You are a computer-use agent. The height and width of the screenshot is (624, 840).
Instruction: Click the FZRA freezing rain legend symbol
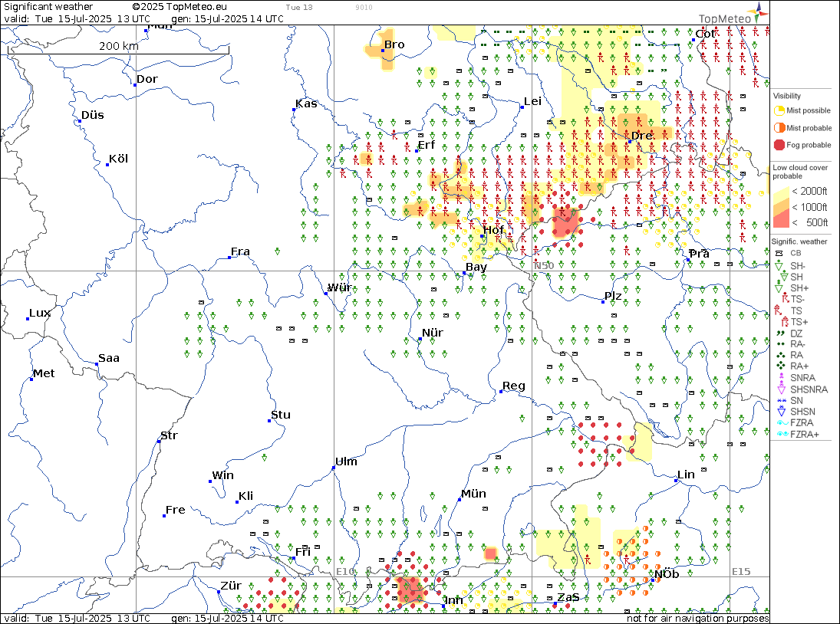(x=782, y=423)
